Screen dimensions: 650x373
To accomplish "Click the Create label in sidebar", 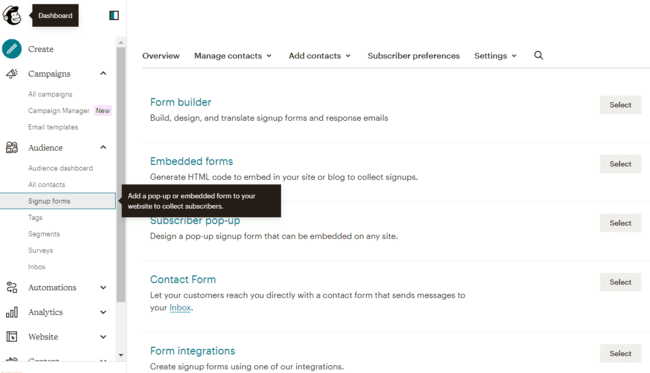I will coord(41,49).
